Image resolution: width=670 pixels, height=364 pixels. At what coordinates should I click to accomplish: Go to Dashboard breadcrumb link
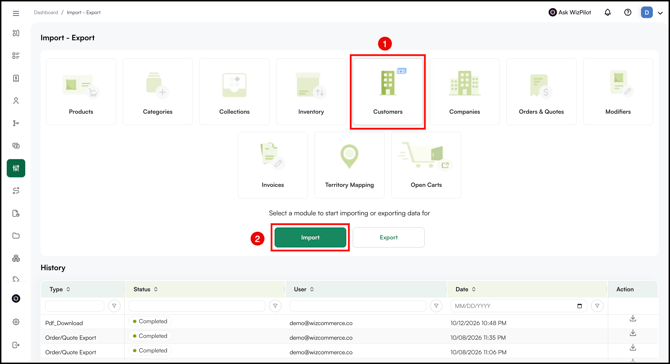click(46, 12)
